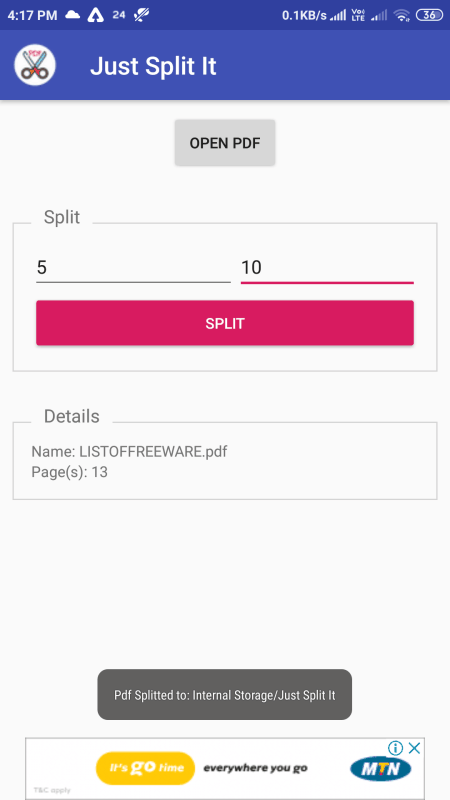Tap the Just Split It scissors logo
This screenshot has width=450, height=800.
pos(35,65)
